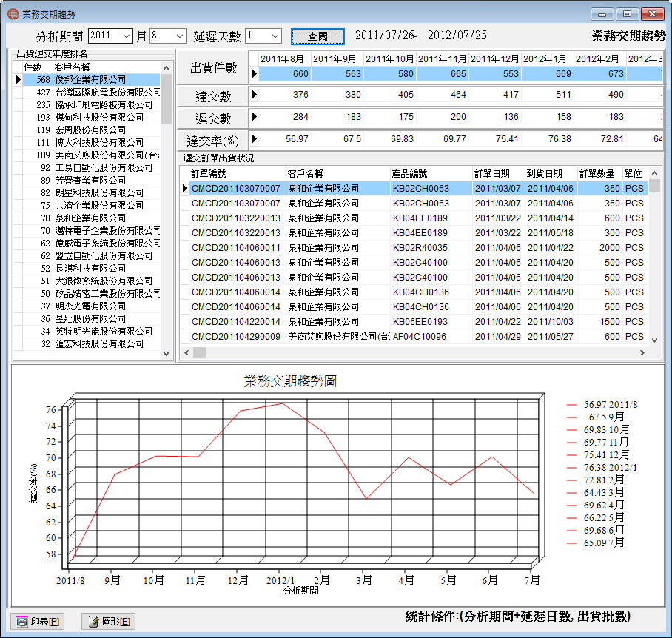Click legend entry 76.38 2012/1
This screenshot has height=638, width=672.
[602, 468]
